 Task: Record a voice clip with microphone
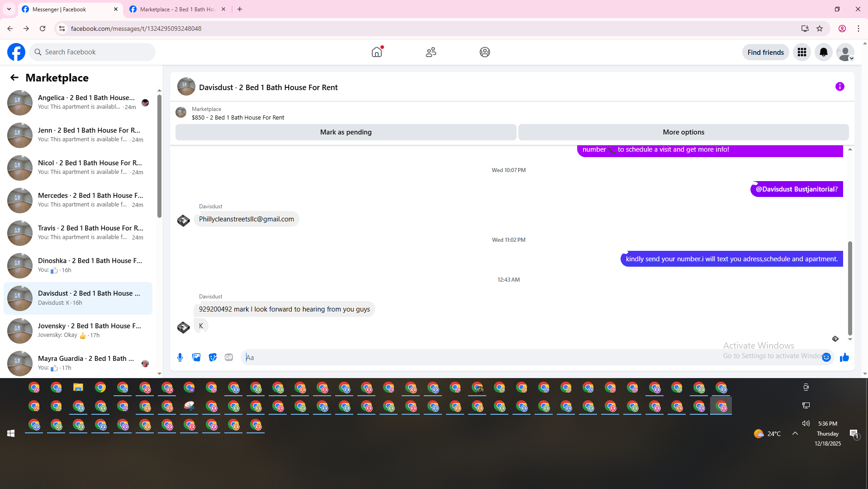(x=180, y=357)
